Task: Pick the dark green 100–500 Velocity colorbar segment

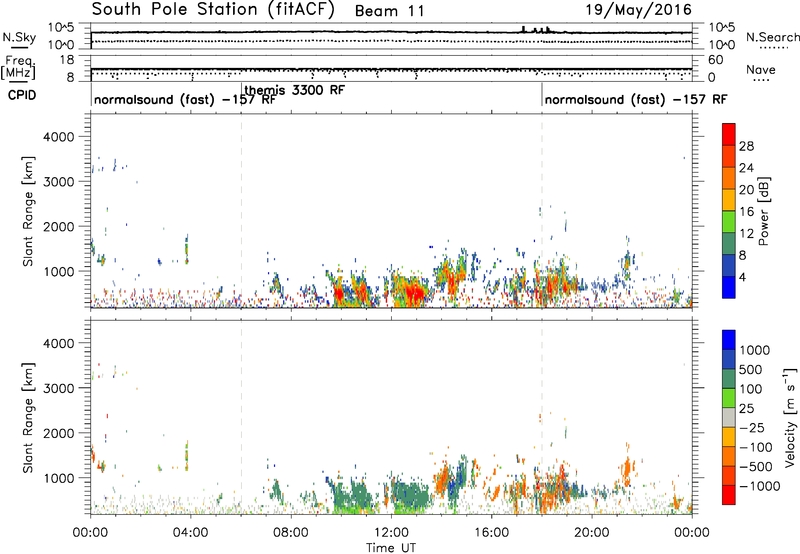Action: (729, 379)
